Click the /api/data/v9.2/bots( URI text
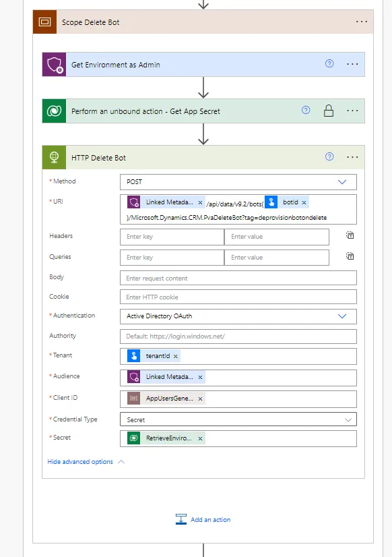Viewport: 392px width, 557px height. [235, 204]
